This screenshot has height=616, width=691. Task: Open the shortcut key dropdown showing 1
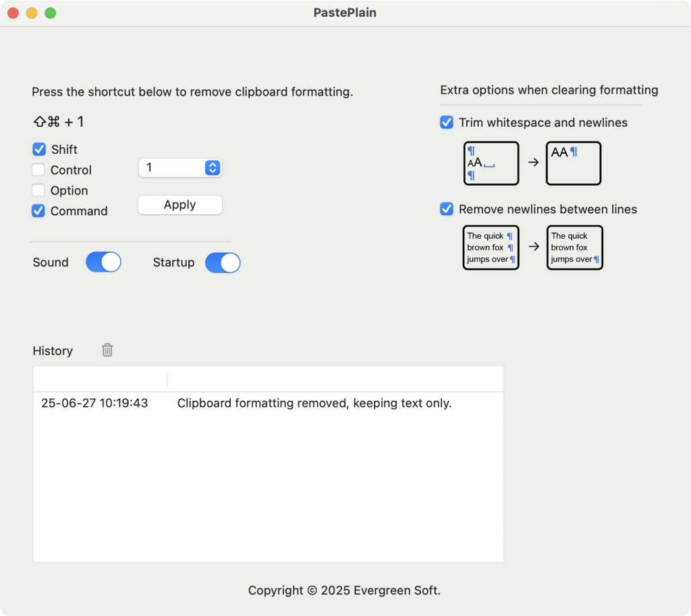(180, 168)
